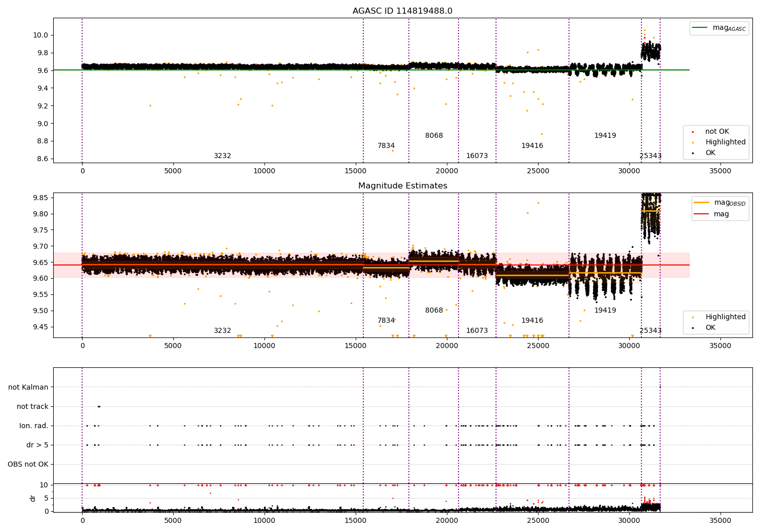
Task: Select 'not OK' legend entry in the AGASC plot
Action: pyautogui.click(x=717, y=132)
